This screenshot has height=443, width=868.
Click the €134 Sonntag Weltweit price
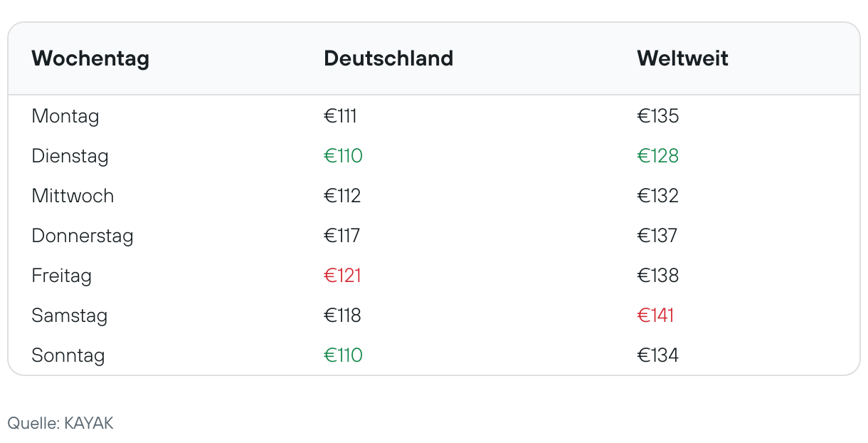click(x=658, y=355)
